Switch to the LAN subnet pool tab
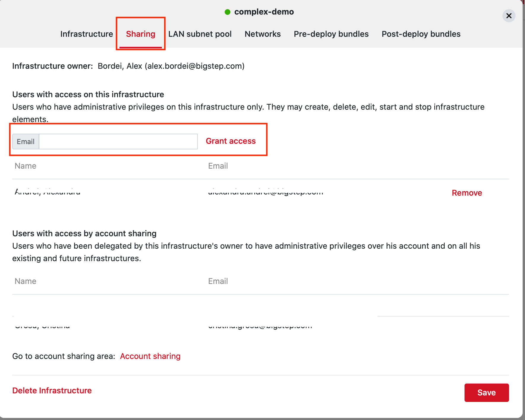The width and height of the screenshot is (525, 420). (x=200, y=34)
